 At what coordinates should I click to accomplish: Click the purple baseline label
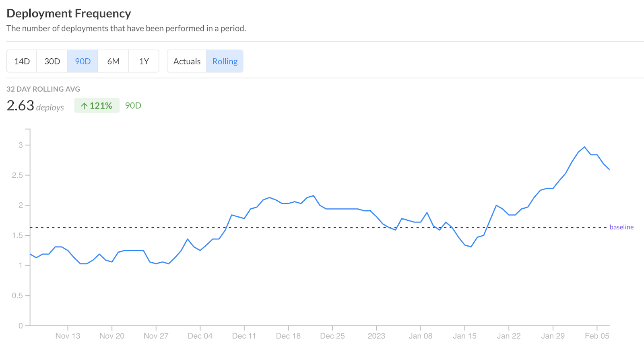point(621,227)
